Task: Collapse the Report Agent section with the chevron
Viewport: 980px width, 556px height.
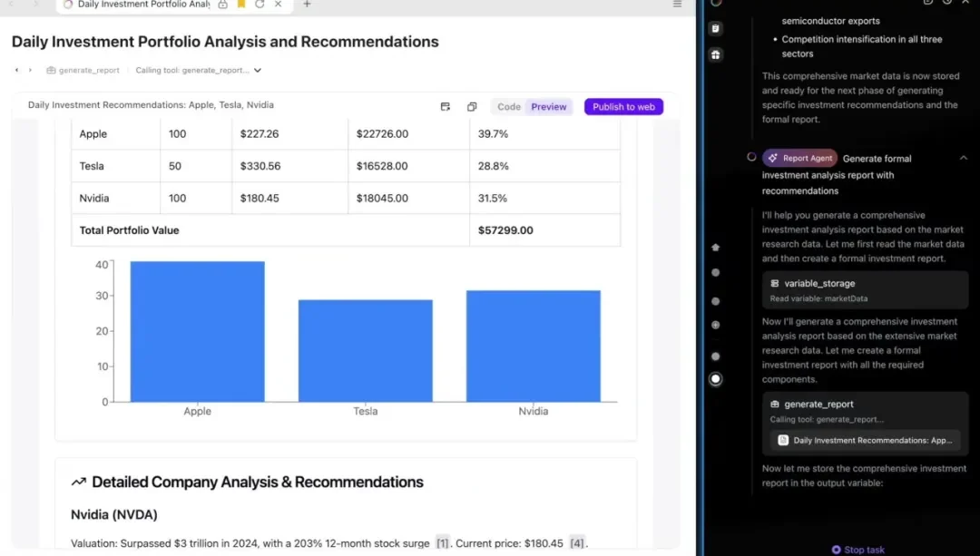Action: [963, 158]
